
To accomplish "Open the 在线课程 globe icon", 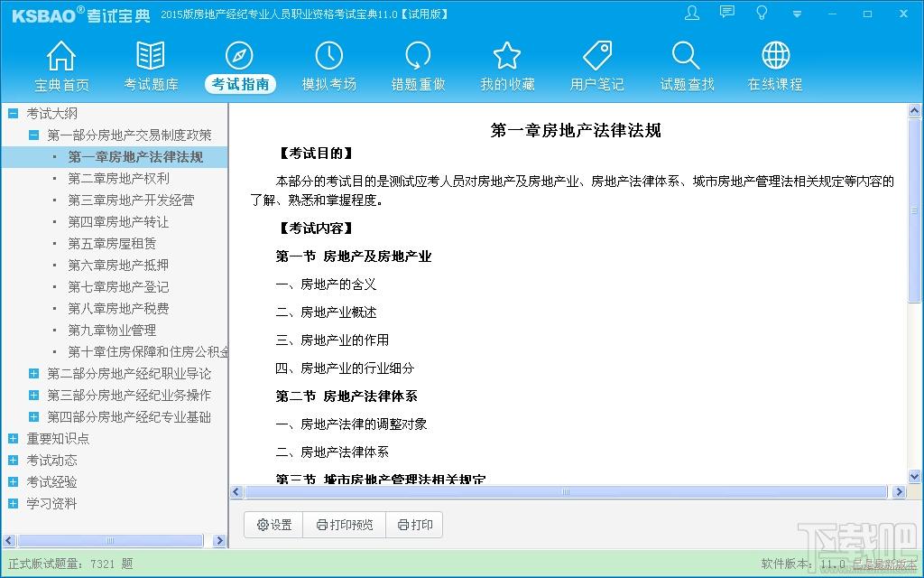I will pyautogui.click(x=775, y=56).
